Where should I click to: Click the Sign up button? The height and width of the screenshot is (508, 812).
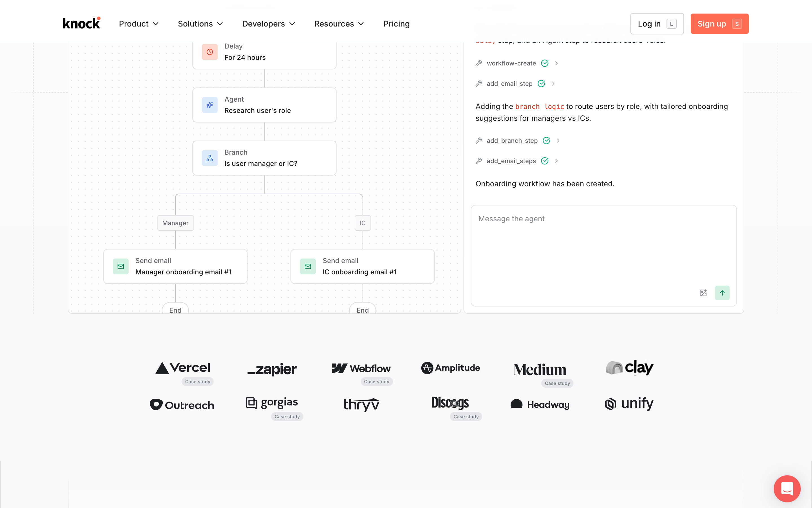point(720,23)
